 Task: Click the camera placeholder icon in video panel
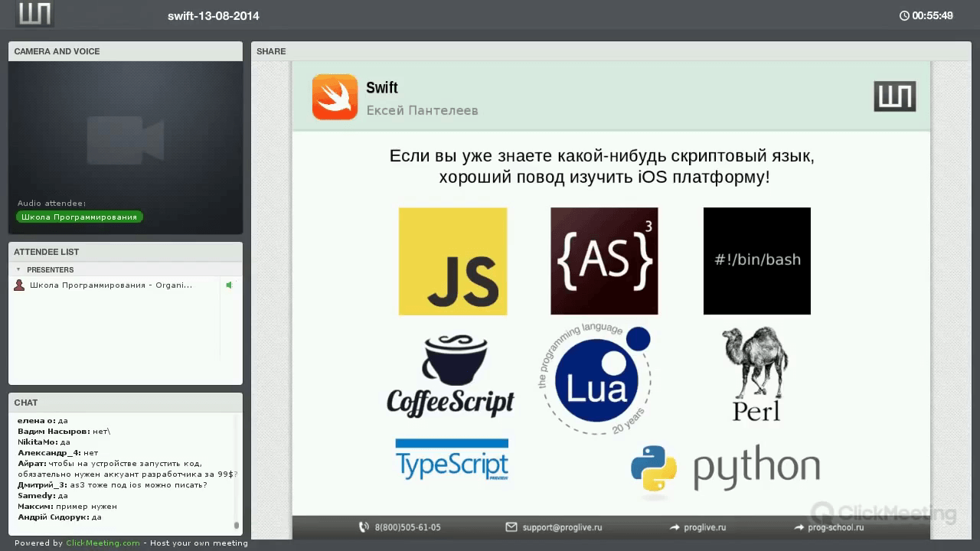(126, 140)
